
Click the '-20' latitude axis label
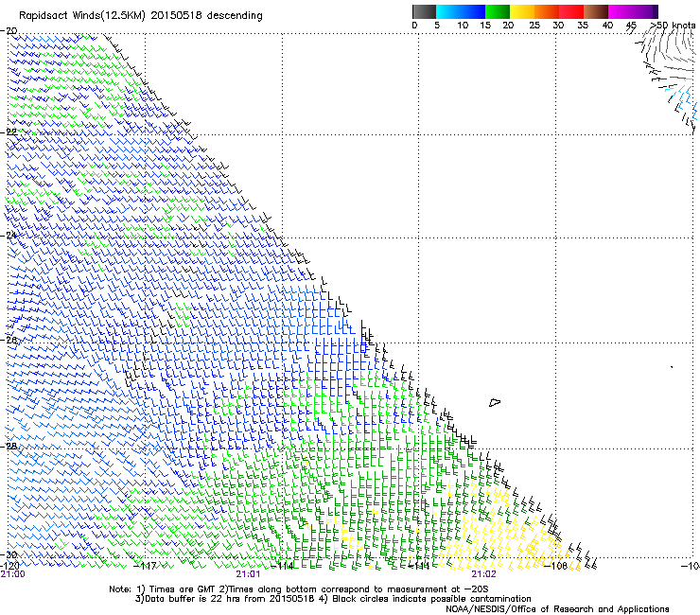point(9,31)
